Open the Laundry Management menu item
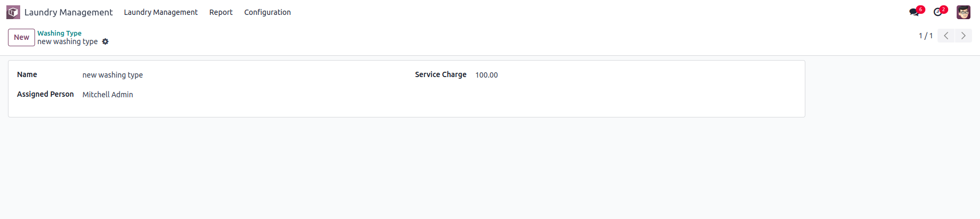This screenshot has width=980, height=219. click(x=160, y=12)
